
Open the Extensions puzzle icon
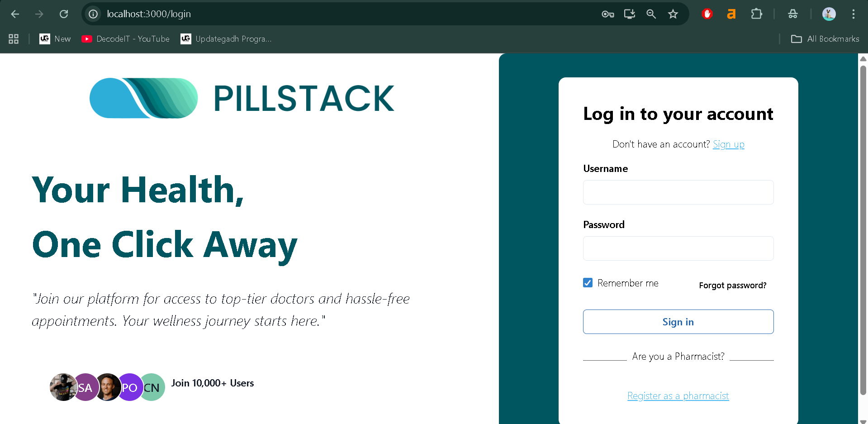point(756,14)
